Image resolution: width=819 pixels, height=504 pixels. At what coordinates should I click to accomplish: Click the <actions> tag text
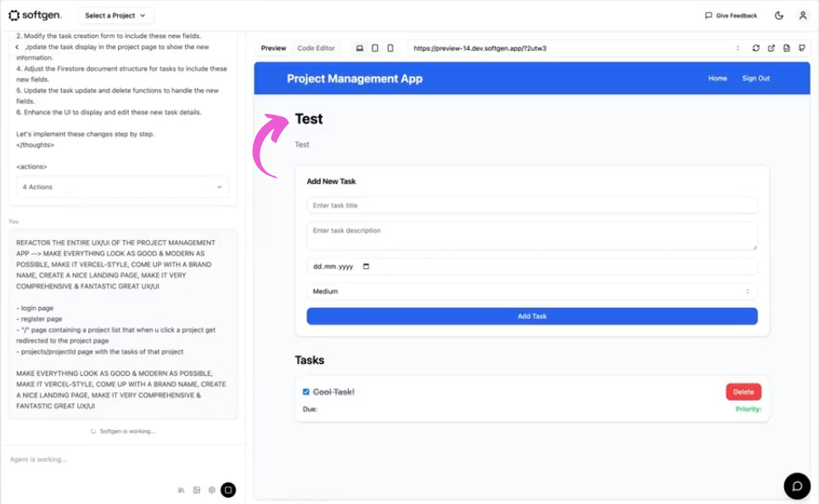[x=31, y=166]
